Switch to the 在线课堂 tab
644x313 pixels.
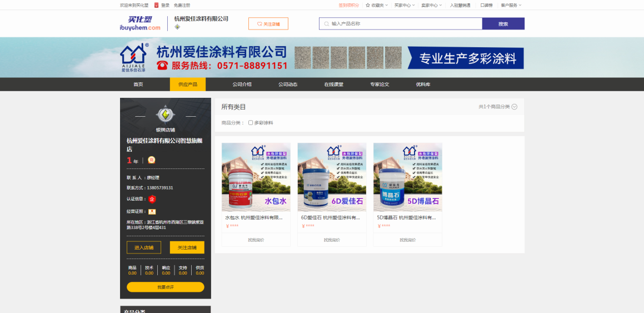(x=333, y=85)
